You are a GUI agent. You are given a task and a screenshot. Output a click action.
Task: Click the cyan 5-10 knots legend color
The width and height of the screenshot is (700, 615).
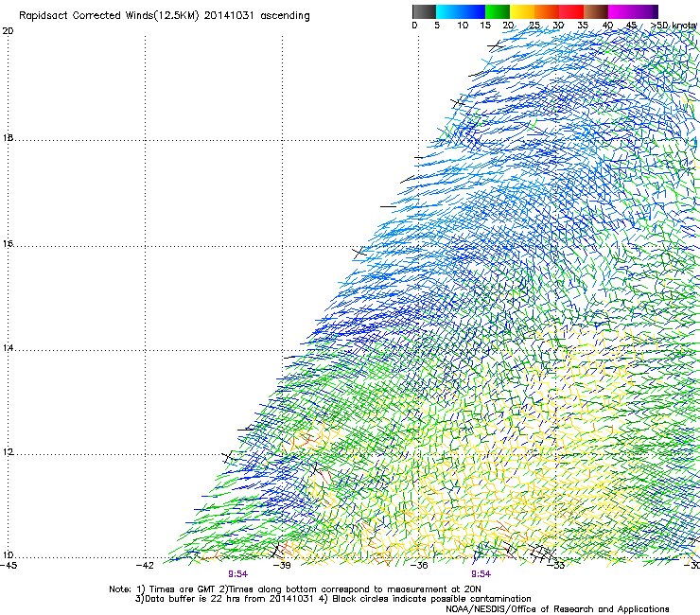coord(447,11)
